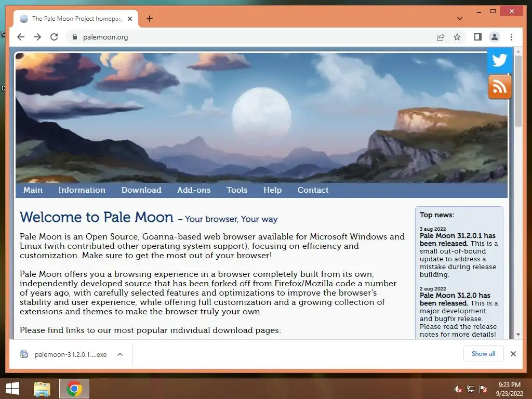Open the downloaded palemoon-31.2.0.1 exe file
Screen dimensions: 532x399
click(x=71, y=354)
